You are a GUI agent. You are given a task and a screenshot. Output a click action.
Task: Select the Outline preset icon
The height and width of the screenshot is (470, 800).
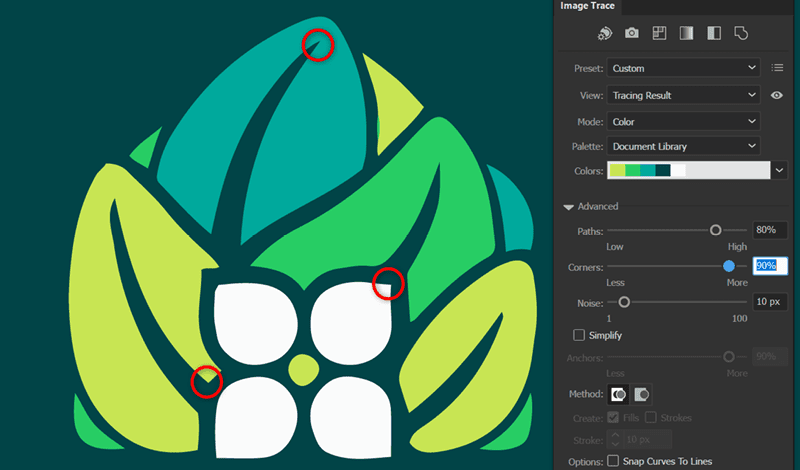point(741,33)
